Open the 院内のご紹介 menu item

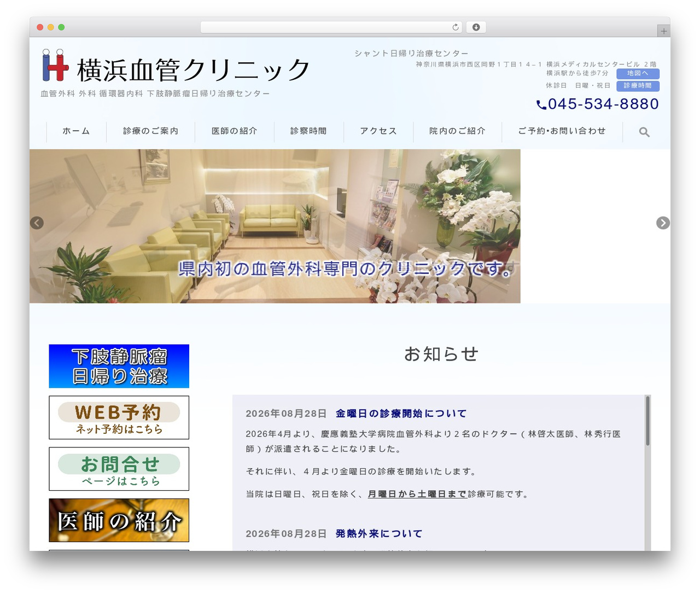tap(457, 131)
